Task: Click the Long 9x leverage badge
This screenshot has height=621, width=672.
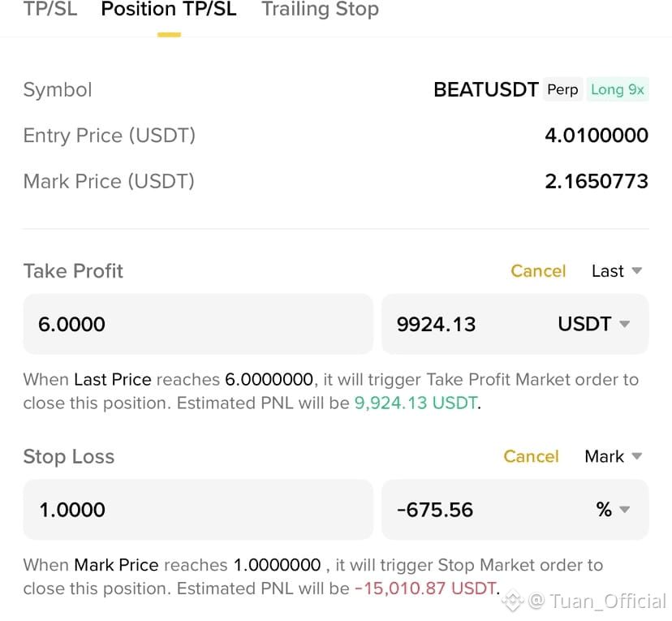Action: click(x=618, y=89)
